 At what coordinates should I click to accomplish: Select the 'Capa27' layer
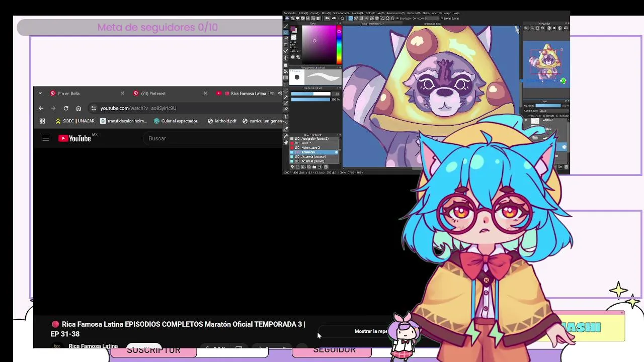coord(546,120)
